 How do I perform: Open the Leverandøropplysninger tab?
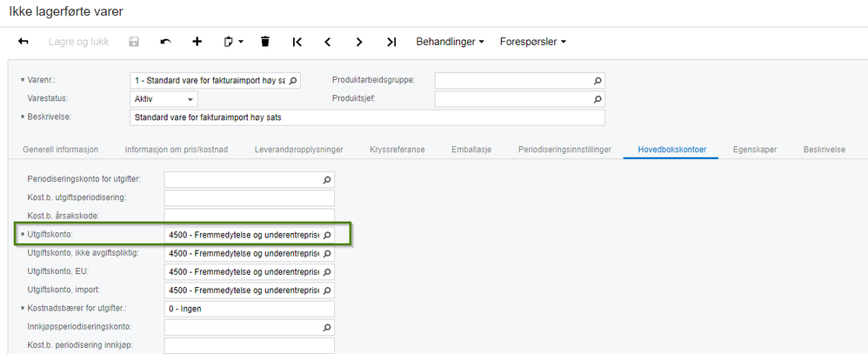299,150
